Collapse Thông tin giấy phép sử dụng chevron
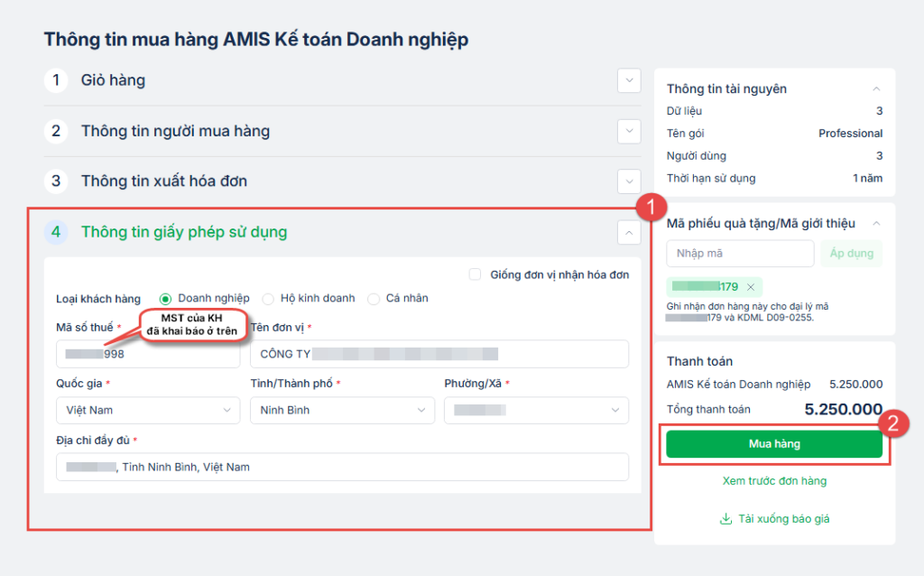 (x=629, y=232)
